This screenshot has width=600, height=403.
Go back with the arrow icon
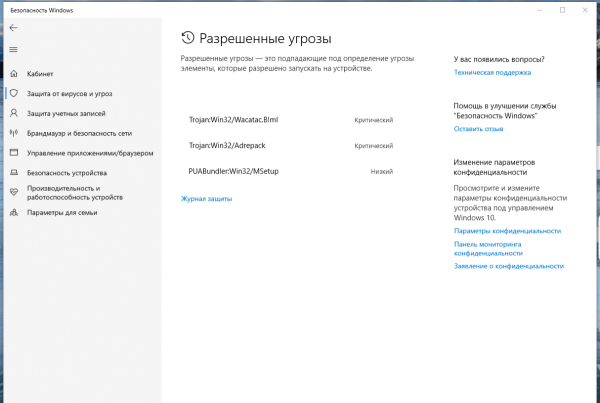pyautogui.click(x=13, y=28)
